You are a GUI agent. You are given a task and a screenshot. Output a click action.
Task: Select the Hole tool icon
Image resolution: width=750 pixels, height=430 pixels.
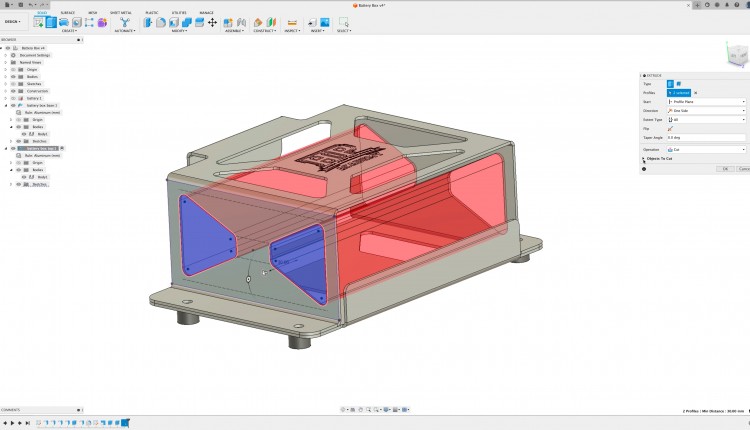point(77,22)
